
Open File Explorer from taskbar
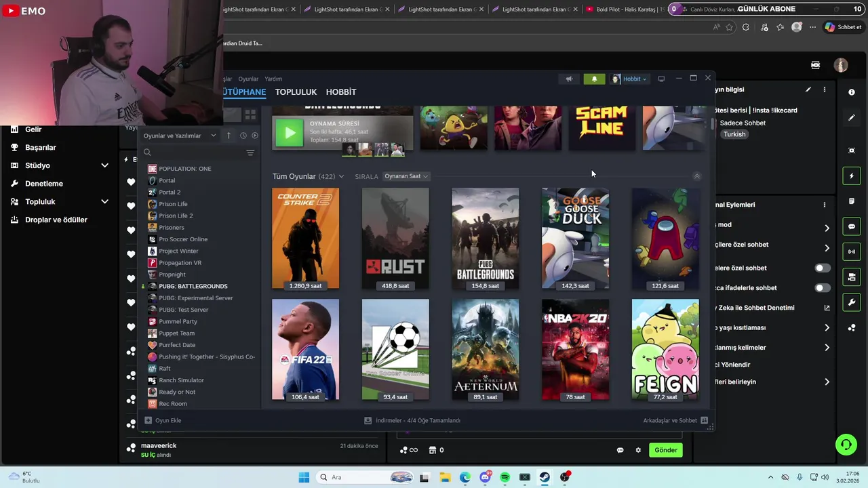click(445, 477)
